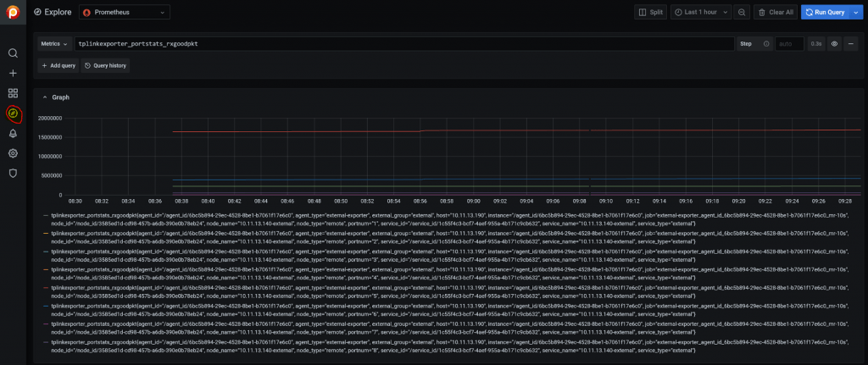Open the Prometheus data source dropdown
868x365 pixels.
tap(125, 12)
